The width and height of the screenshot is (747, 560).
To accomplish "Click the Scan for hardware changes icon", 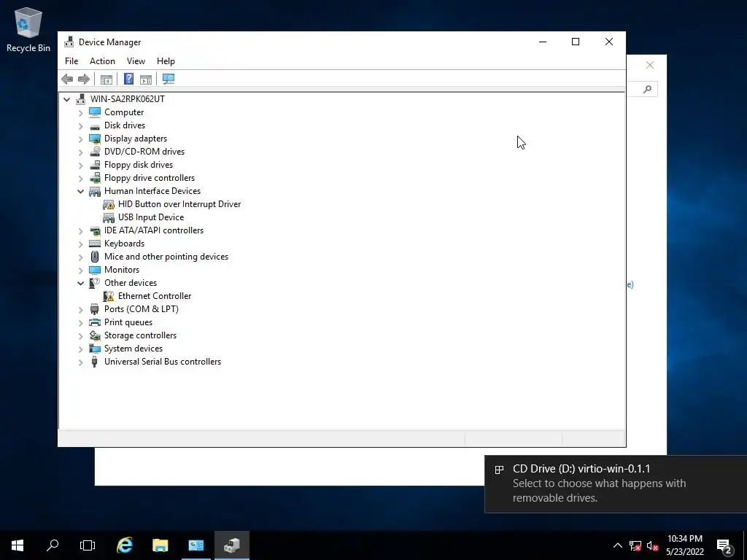I will tap(169, 79).
